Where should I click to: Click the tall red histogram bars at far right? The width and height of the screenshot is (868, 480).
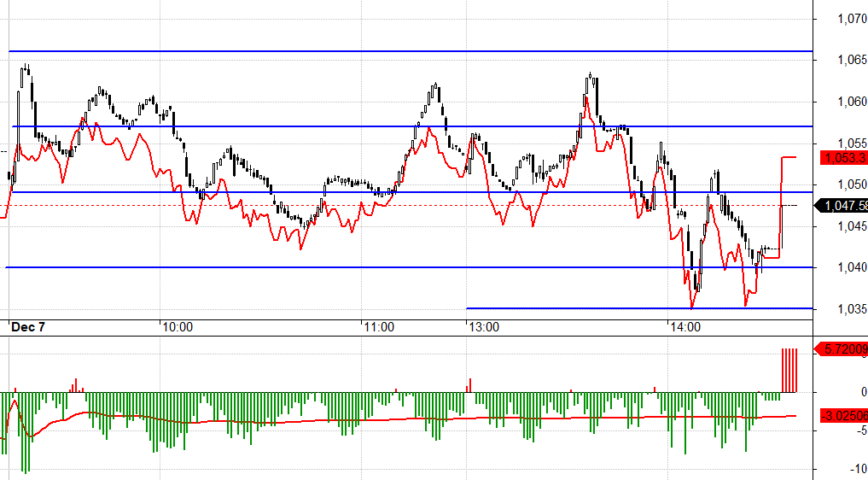[x=789, y=370]
